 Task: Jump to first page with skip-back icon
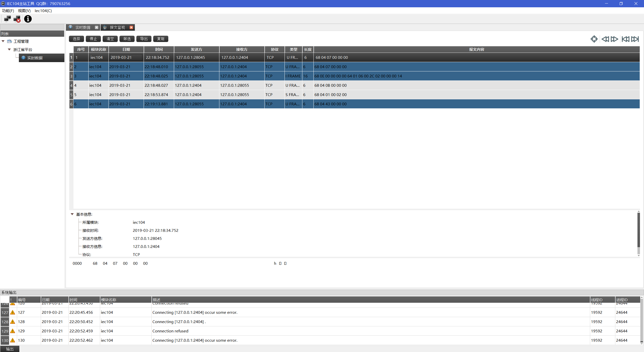(x=625, y=39)
